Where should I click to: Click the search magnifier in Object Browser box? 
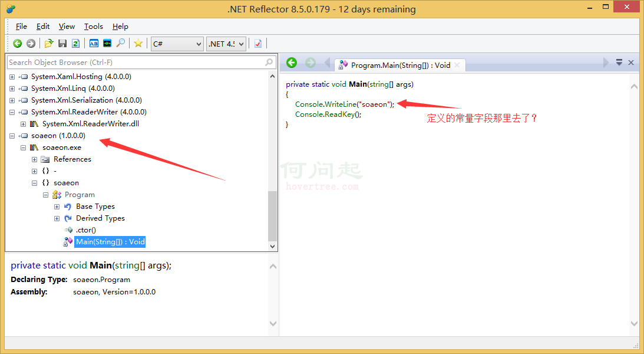[x=269, y=62]
